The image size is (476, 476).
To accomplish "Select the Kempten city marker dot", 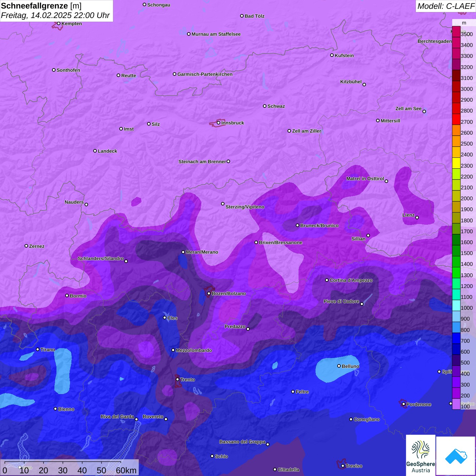I will coord(58,23).
